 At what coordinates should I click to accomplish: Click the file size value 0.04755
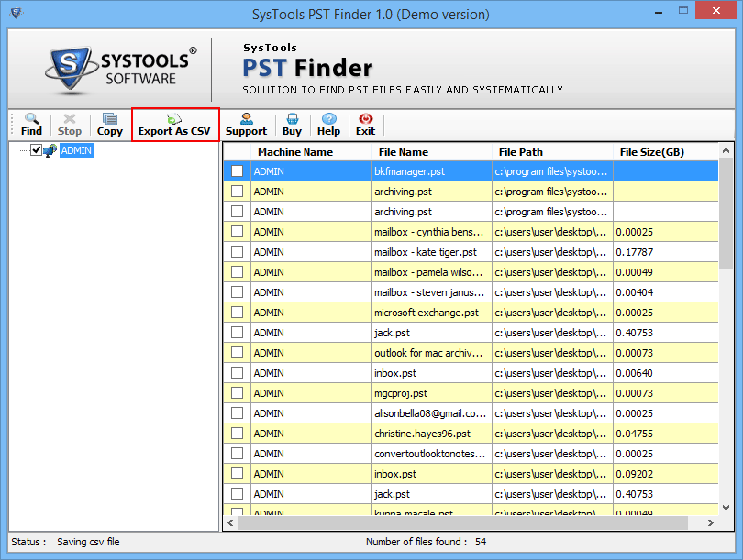coord(634,434)
